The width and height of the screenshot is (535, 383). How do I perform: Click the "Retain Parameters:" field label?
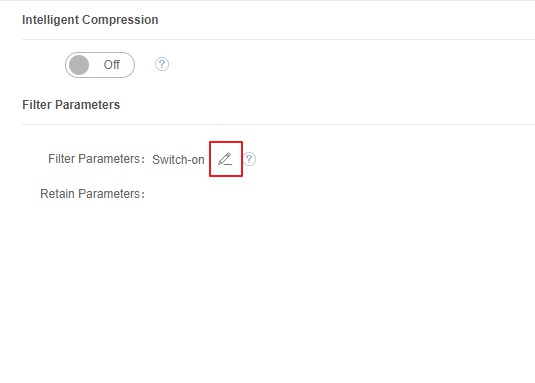click(93, 194)
